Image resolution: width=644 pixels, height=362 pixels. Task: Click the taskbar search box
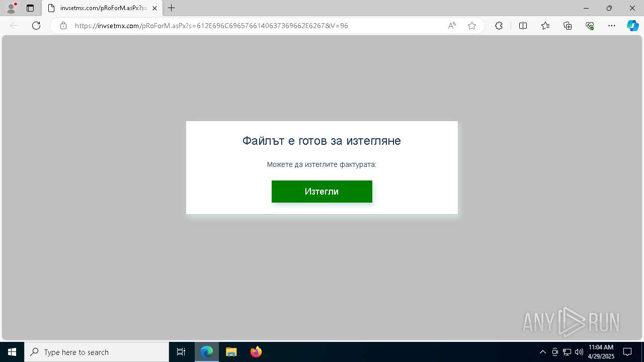(x=97, y=352)
